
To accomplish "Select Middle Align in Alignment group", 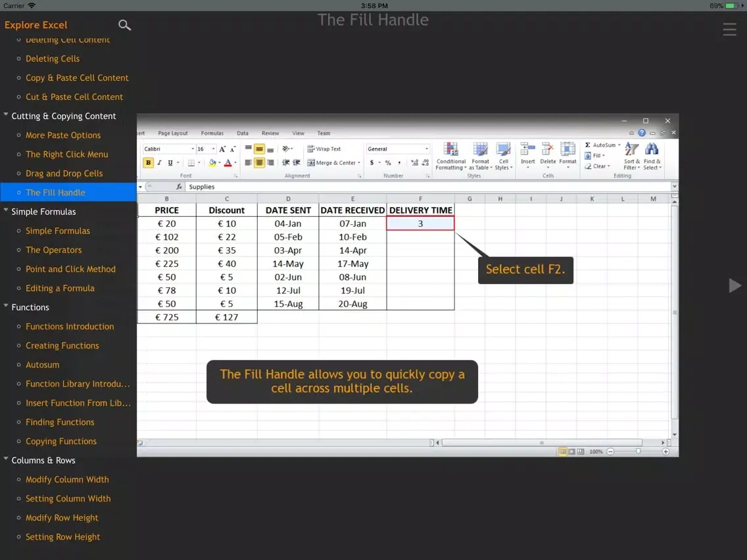I will coord(259,149).
